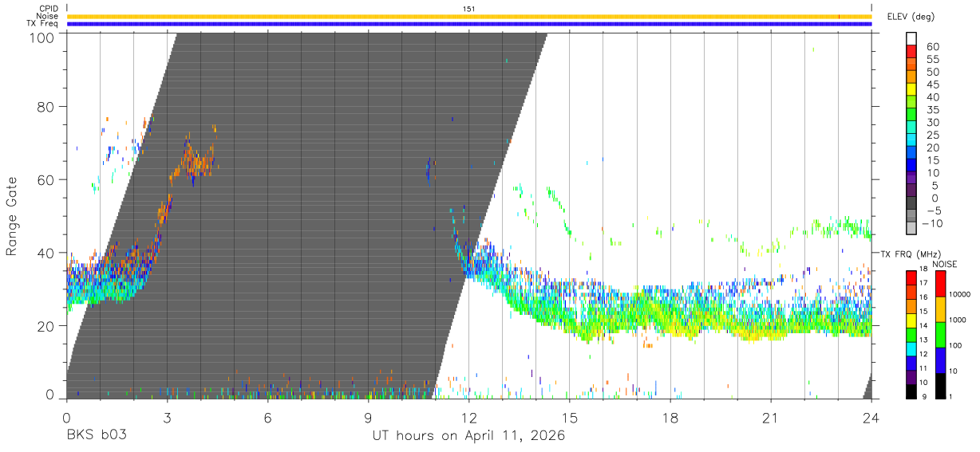The width and height of the screenshot is (980, 452).
Task: Click the 3 tick on UT hours axis
Action: (167, 418)
